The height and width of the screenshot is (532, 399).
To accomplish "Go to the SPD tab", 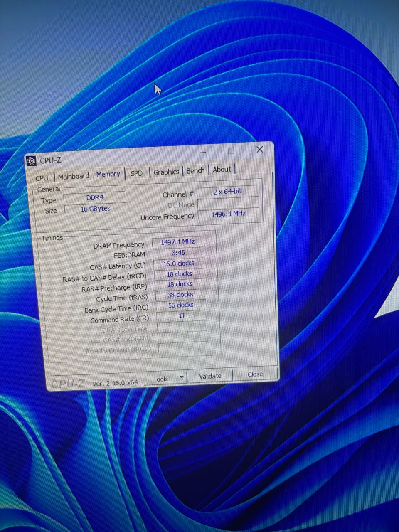I will point(136,173).
